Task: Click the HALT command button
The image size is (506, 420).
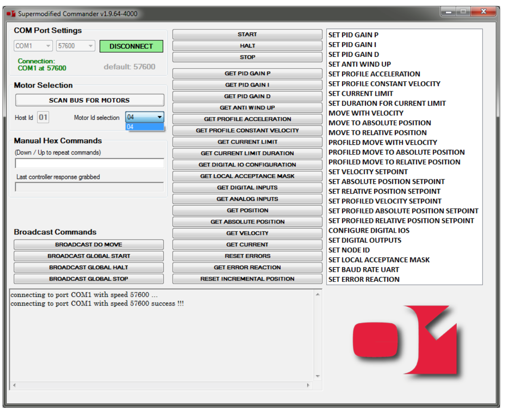Action: tap(247, 45)
